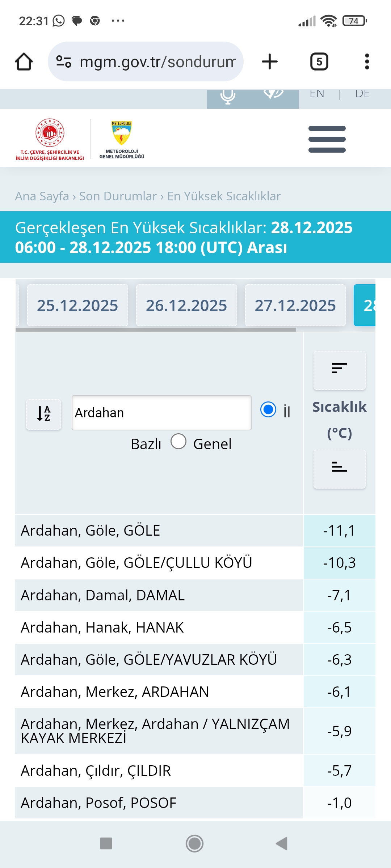Viewport: 391px width, 868px height.
Task: Open the hamburger navigation menu
Action: 327,139
